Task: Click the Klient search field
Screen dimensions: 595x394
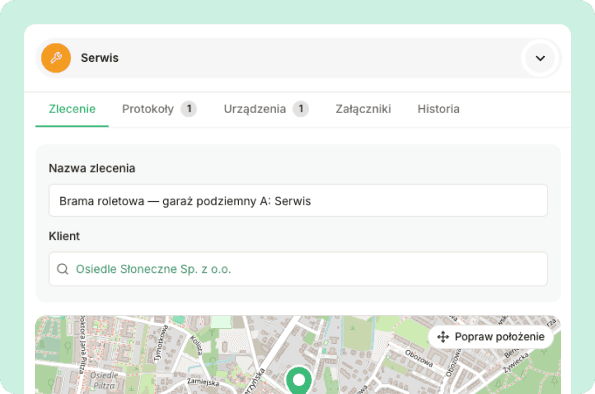Action: pos(298,269)
